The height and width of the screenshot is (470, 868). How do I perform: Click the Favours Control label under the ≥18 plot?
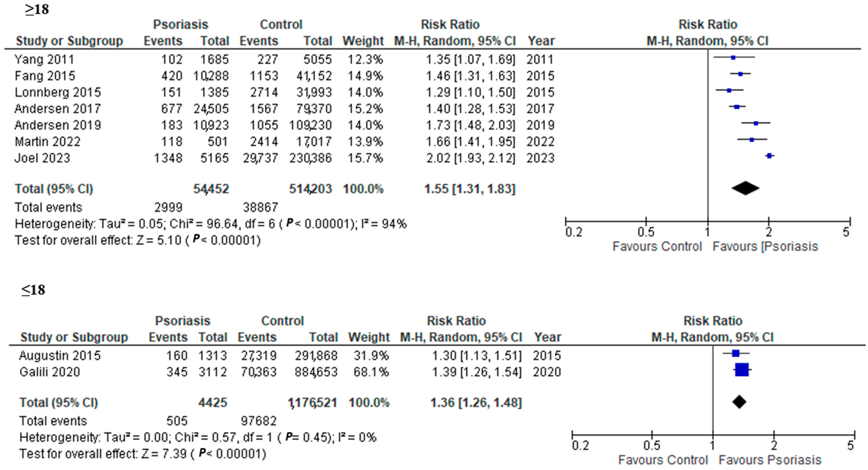click(x=657, y=247)
